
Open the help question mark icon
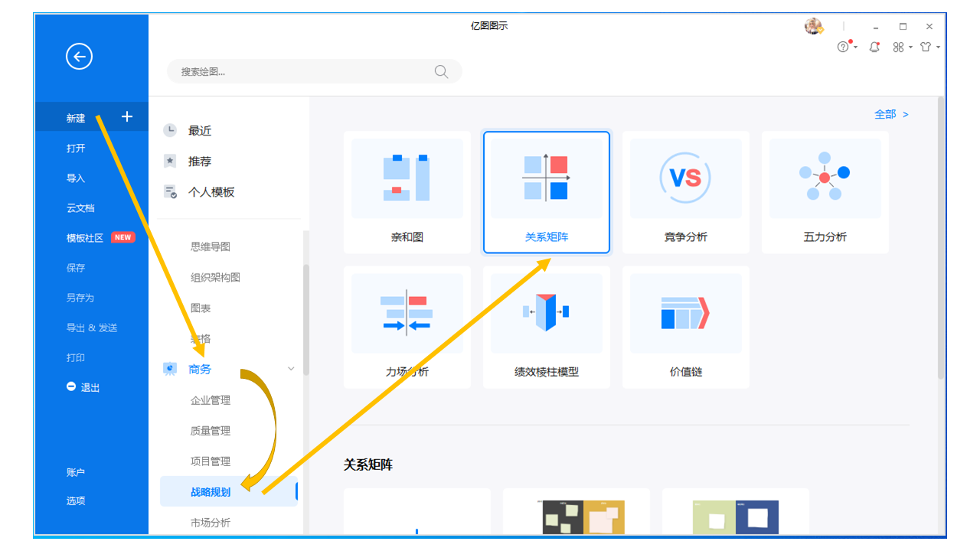click(843, 47)
